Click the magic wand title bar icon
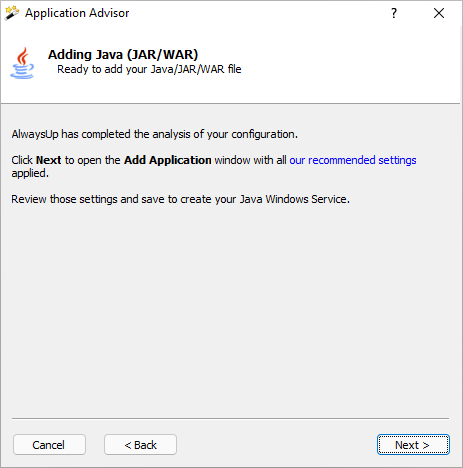The width and height of the screenshot is (463, 468). [12, 13]
